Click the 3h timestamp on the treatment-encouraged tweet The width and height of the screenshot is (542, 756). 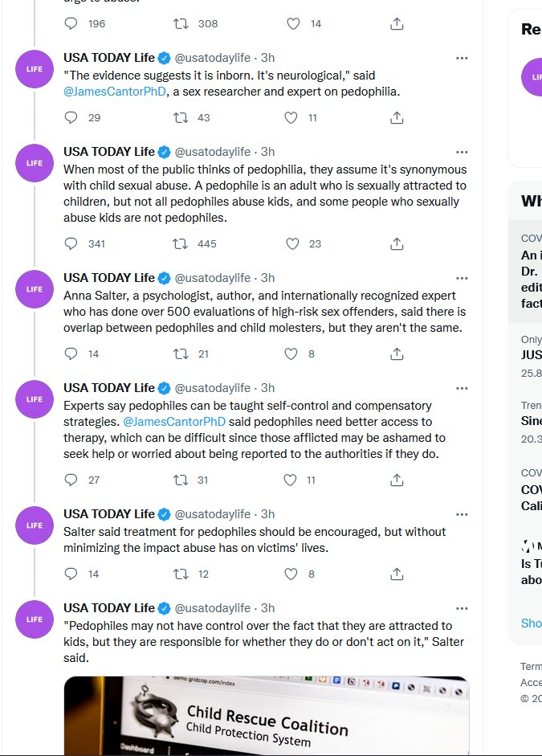click(x=268, y=513)
